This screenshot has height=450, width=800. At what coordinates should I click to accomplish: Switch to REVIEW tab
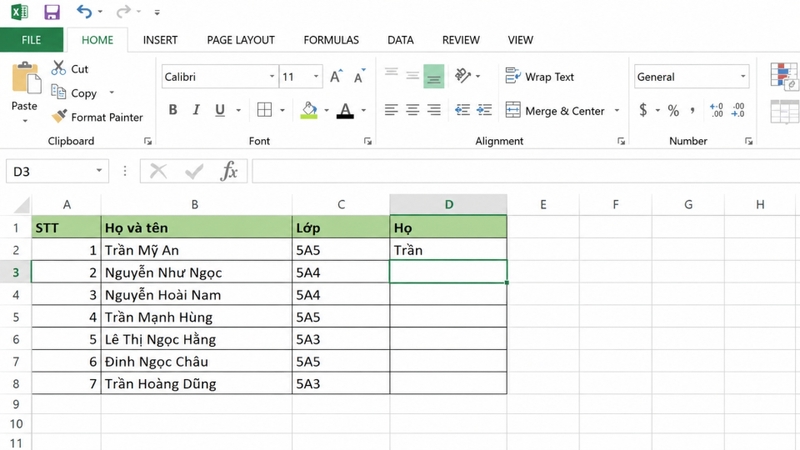[x=461, y=40]
